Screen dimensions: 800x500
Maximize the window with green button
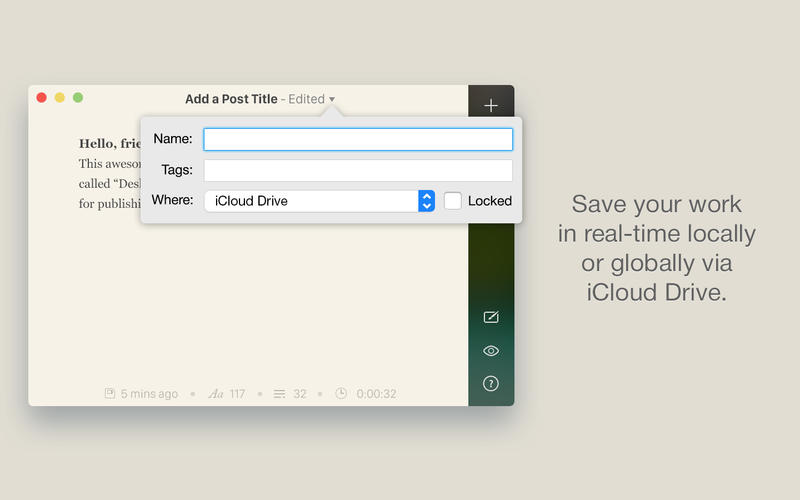pyautogui.click(x=78, y=97)
